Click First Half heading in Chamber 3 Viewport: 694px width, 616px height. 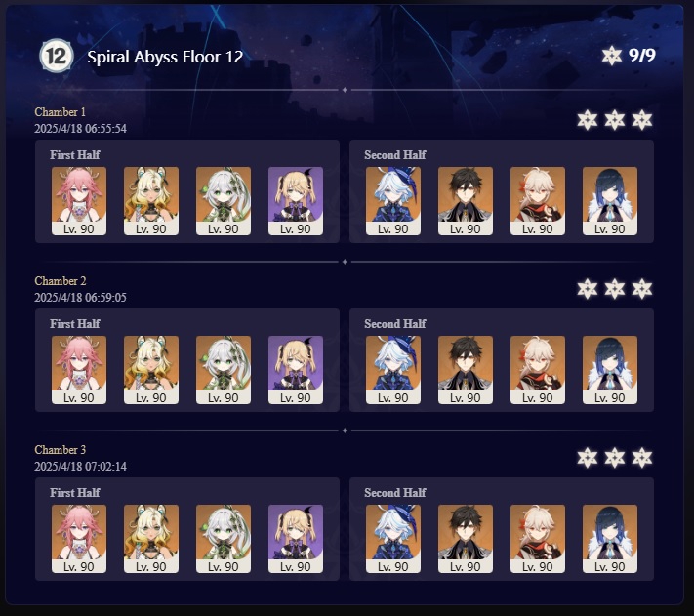[x=75, y=493]
